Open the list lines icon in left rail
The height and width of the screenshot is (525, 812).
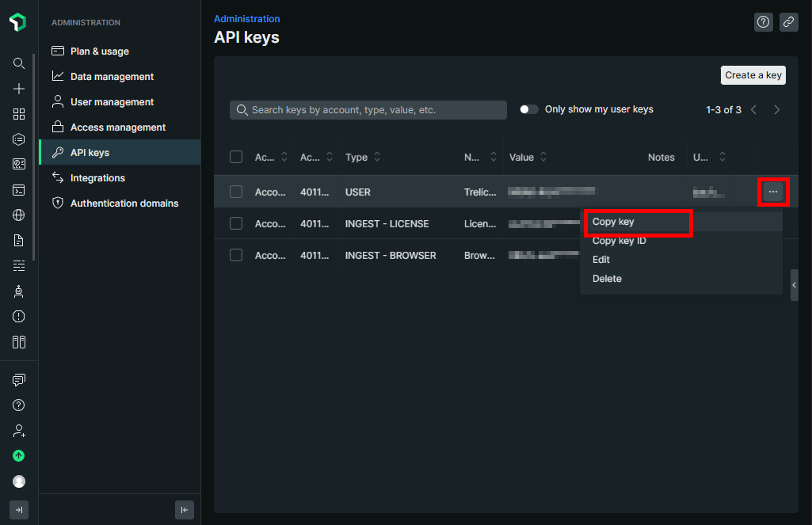[19, 265]
